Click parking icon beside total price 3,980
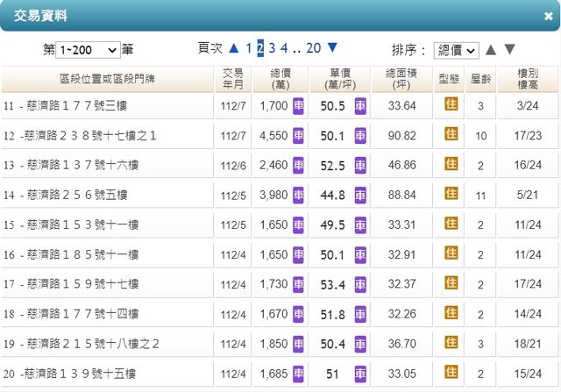The width and height of the screenshot is (561, 392). point(298,195)
